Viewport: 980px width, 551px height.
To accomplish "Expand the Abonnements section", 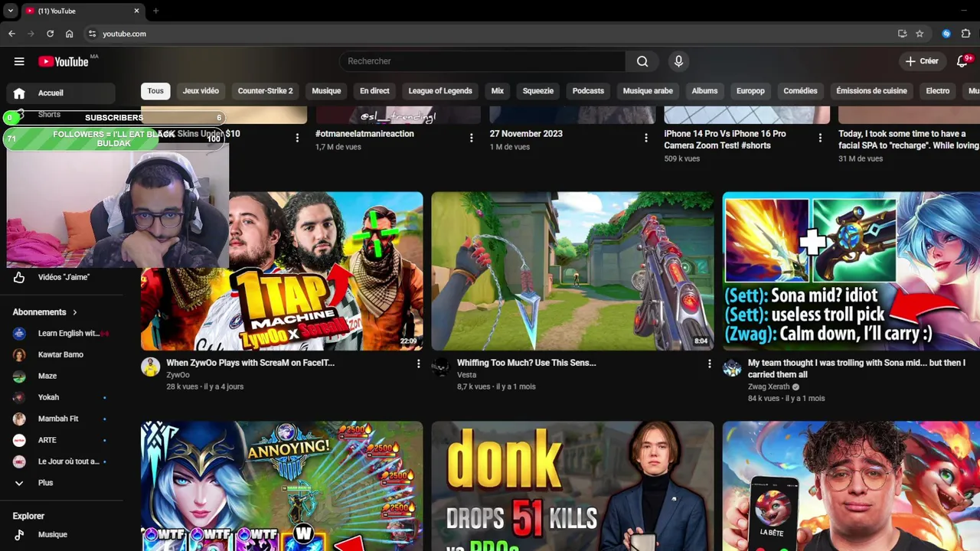I will tap(45, 312).
